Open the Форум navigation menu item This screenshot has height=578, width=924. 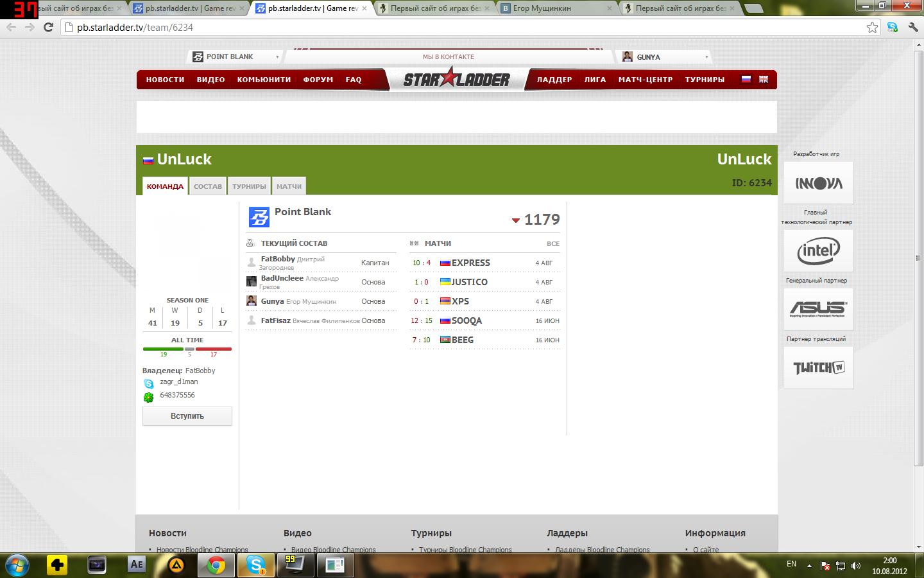click(x=318, y=80)
